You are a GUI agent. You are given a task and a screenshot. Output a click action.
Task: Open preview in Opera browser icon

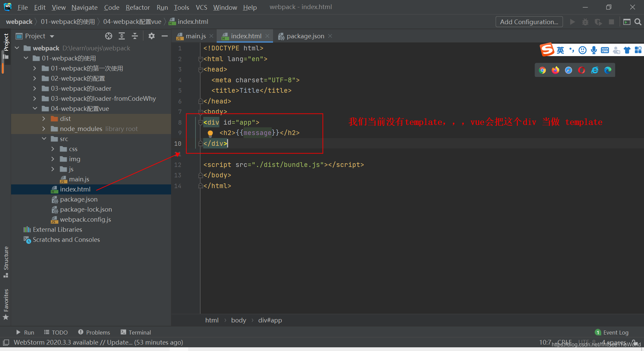click(x=582, y=70)
